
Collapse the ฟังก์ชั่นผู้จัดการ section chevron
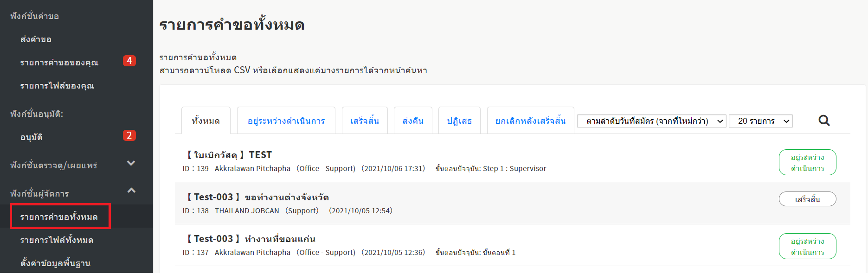(131, 191)
